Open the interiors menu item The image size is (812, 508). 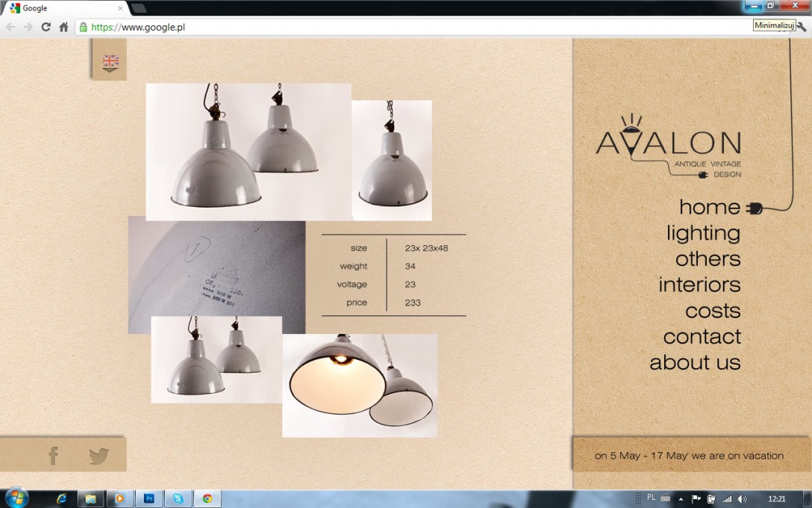point(699,285)
